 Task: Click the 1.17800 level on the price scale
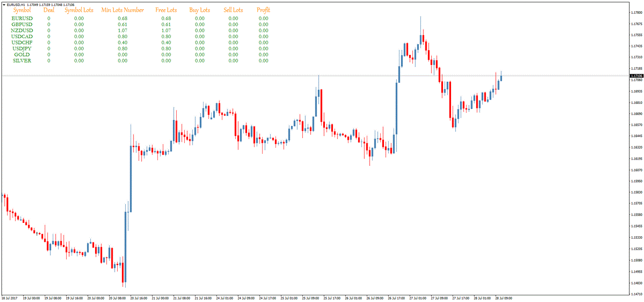636,13
